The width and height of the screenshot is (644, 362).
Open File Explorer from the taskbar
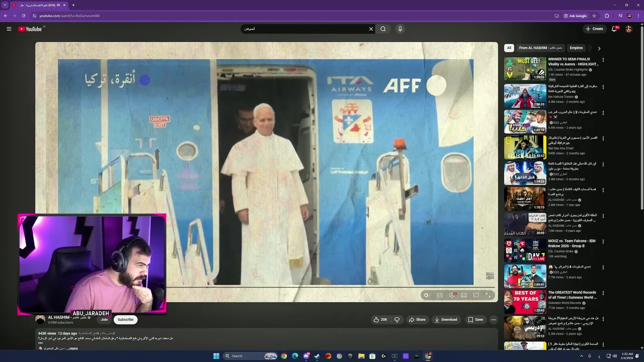coord(361,356)
